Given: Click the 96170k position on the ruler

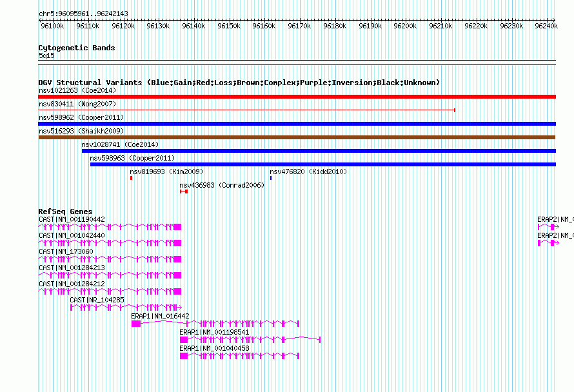Looking at the screenshot, I should pyautogui.click(x=299, y=26).
